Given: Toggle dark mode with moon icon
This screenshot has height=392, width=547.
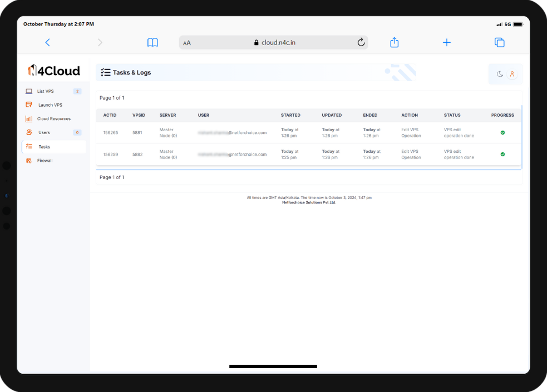Looking at the screenshot, I should point(500,74).
